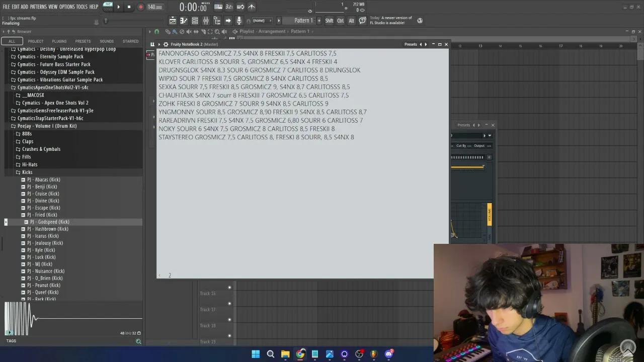Open Fruity NoteBook 2 gear settings icon

(166, 44)
